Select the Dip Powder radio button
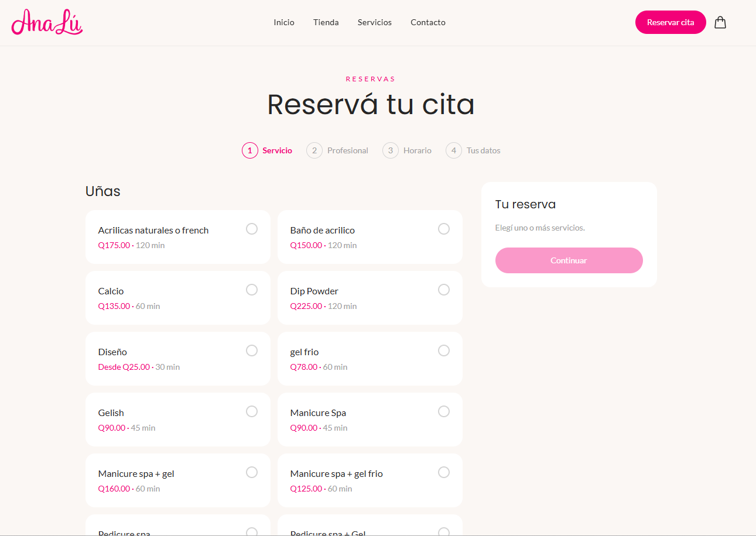Viewport: 756px width, 536px height. (x=444, y=290)
